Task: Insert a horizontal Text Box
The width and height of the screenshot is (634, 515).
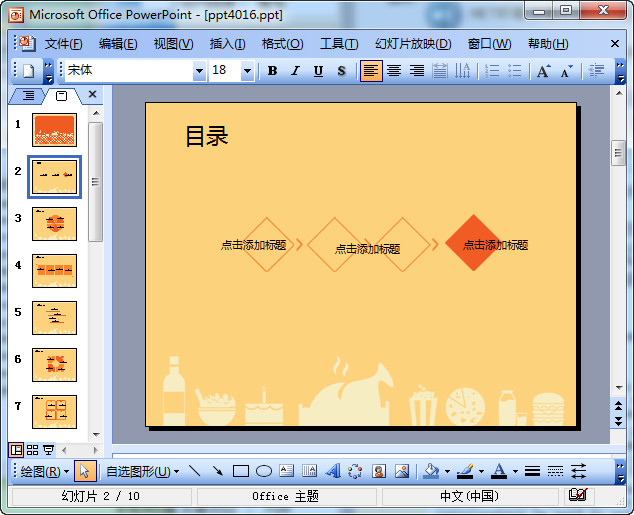Action: (x=287, y=471)
